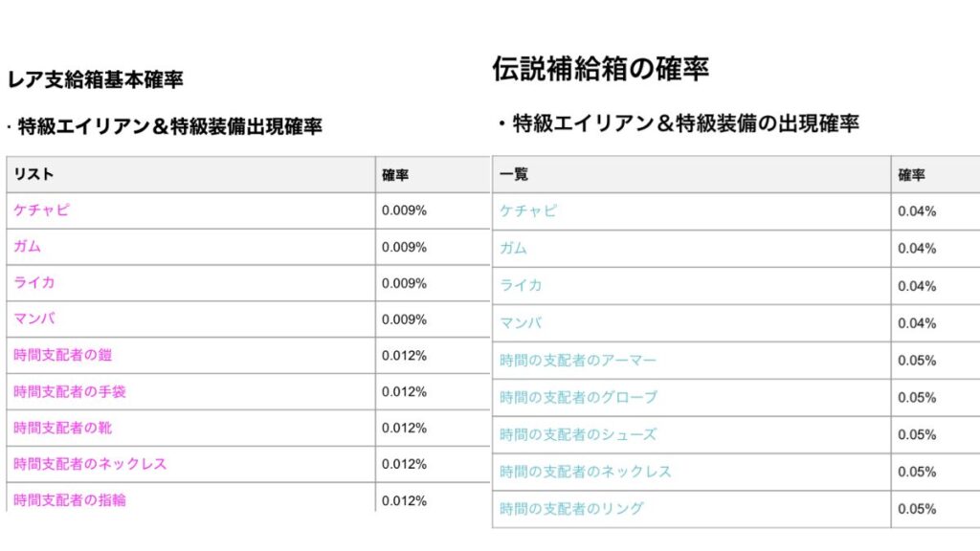Click the 時間支配者の鎧 link
The width and height of the screenshot is (980, 551).
[x=62, y=355]
